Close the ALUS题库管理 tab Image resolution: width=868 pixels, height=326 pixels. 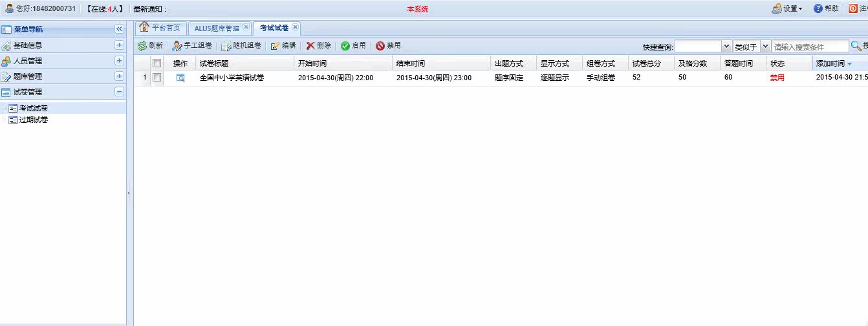click(x=246, y=28)
